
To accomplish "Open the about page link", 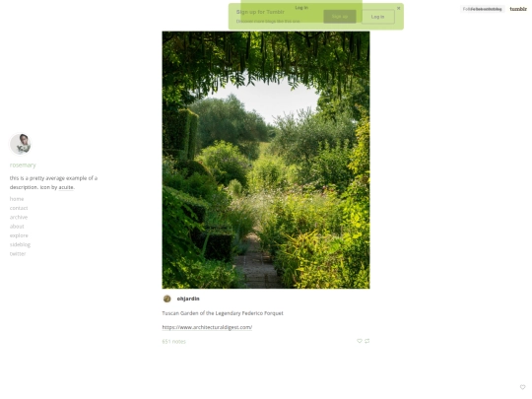I will [17, 227].
